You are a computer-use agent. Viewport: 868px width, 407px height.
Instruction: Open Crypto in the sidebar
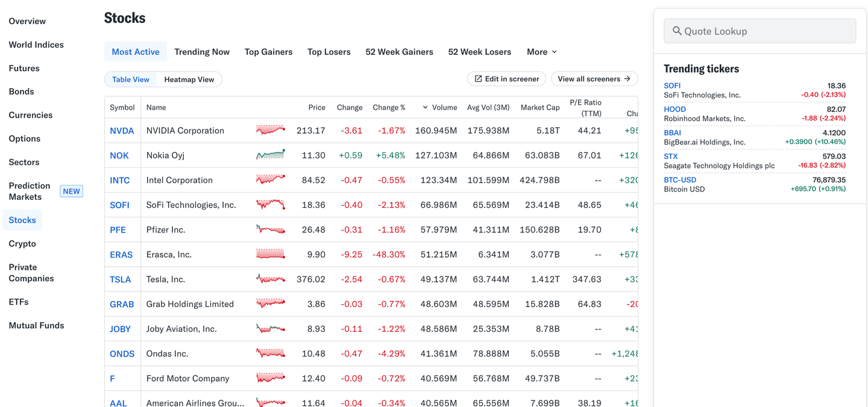(22, 244)
